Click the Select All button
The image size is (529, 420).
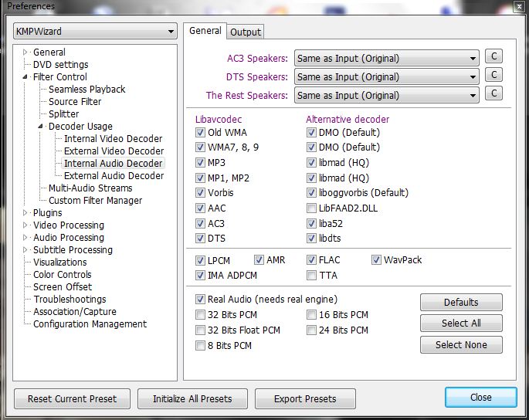pos(461,323)
